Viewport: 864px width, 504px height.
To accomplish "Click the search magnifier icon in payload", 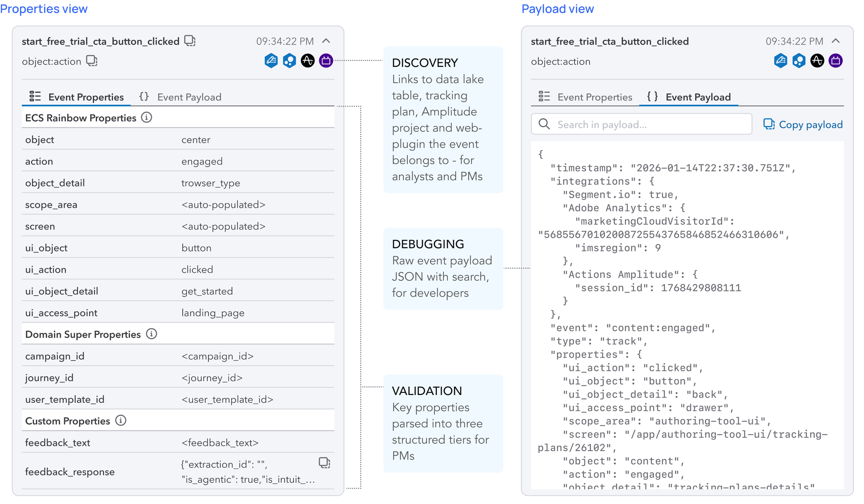I will 544,124.
